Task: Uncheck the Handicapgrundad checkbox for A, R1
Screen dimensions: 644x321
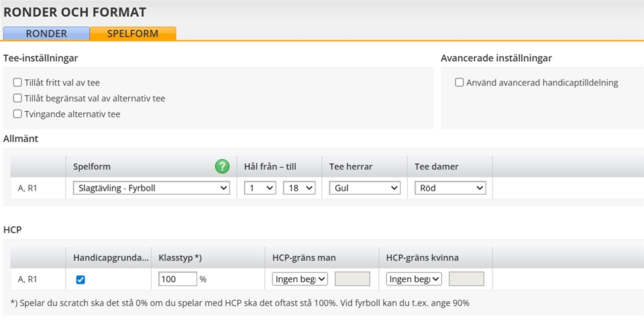Action: click(x=81, y=279)
